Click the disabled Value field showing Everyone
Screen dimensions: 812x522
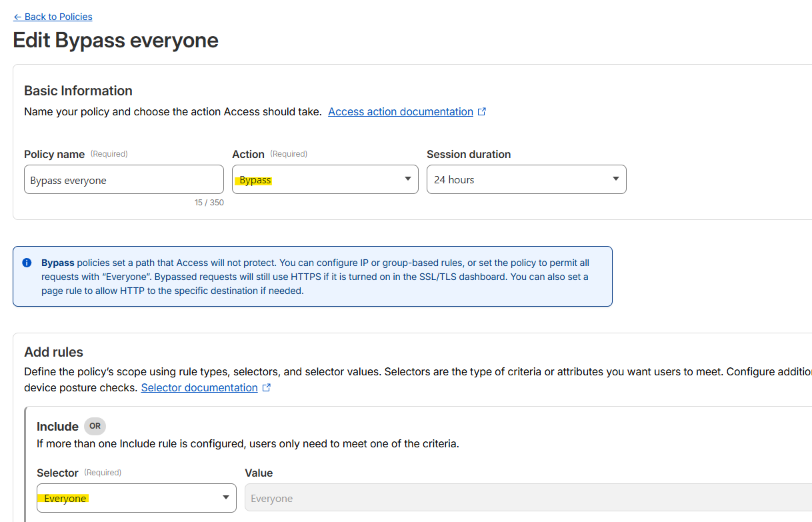527,498
